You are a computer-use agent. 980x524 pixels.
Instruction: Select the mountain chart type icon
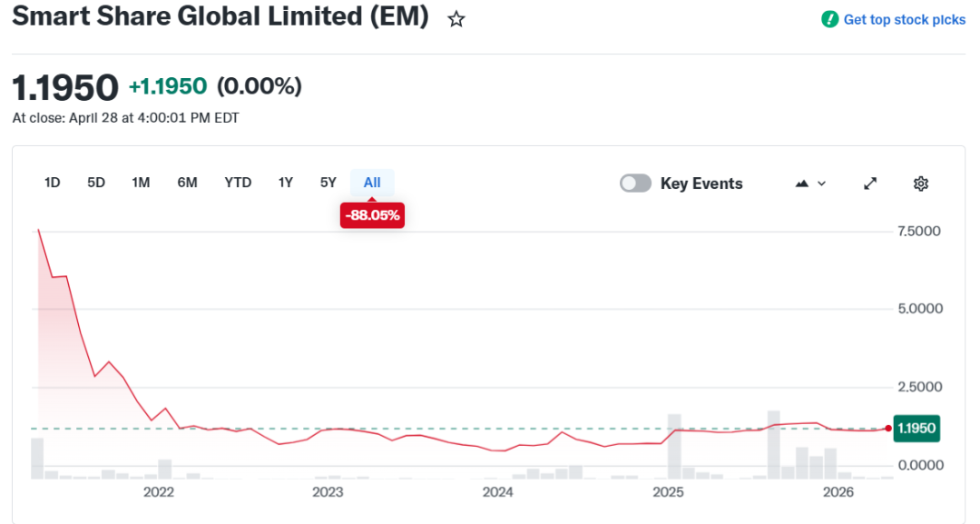802,183
